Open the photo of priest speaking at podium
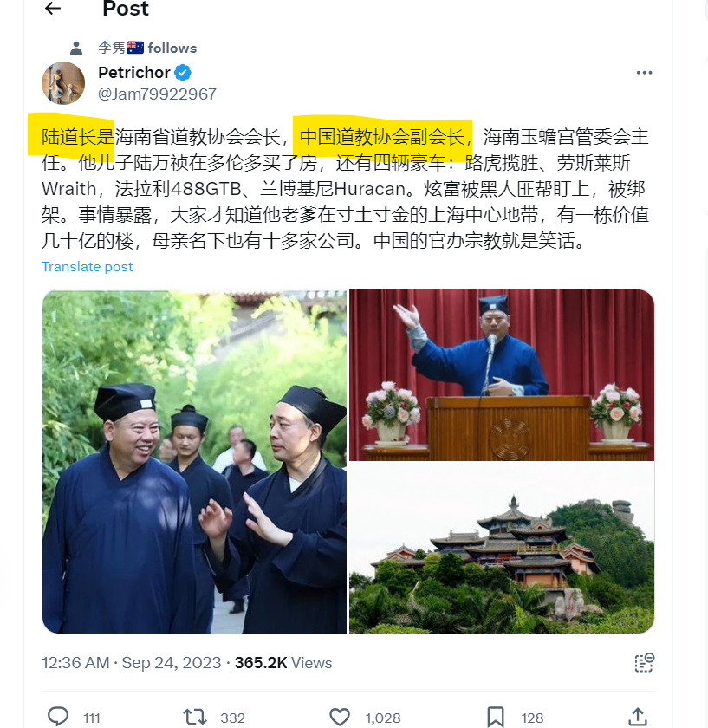 point(502,375)
